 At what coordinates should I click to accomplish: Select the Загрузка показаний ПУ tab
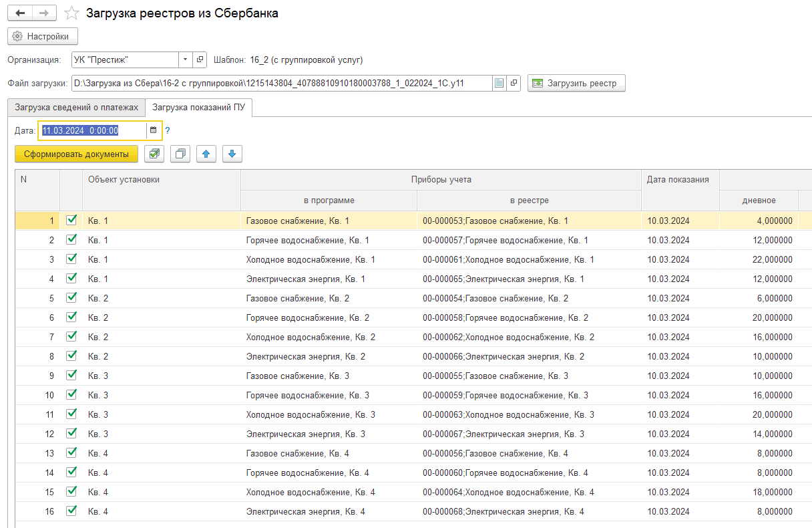pos(198,107)
